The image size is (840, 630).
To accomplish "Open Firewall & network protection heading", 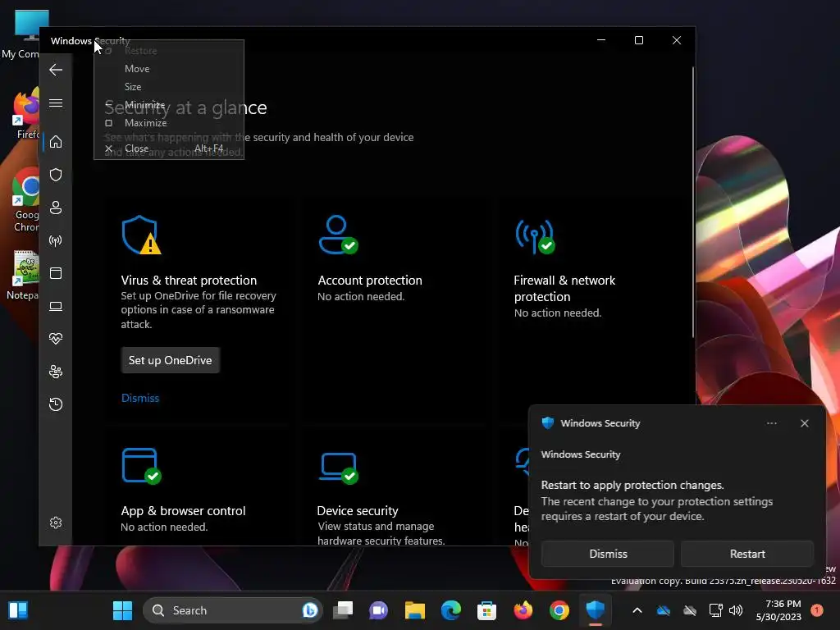I will pyautogui.click(x=564, y=288).
